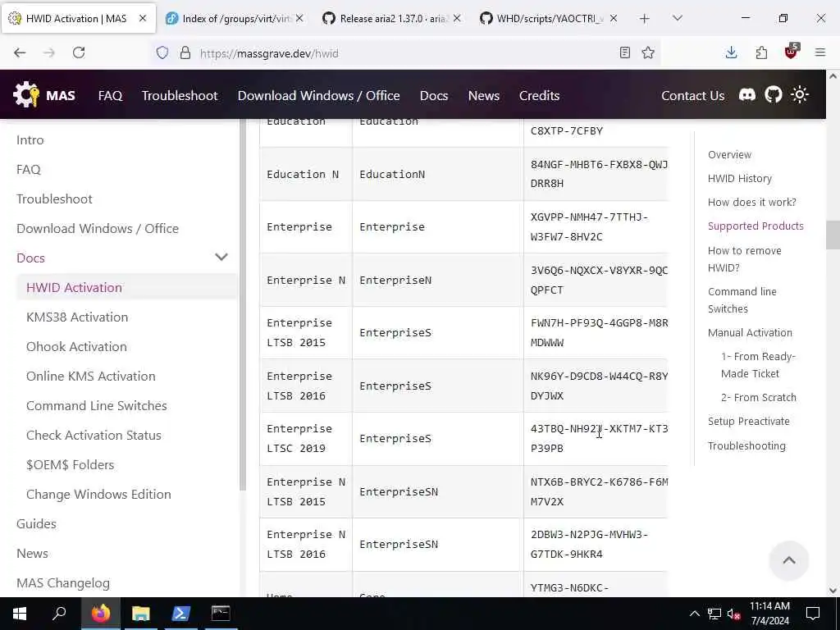This screenshot has height=630, width=840.
Task: Click the MAS gear logo icon
Action: 25,95
